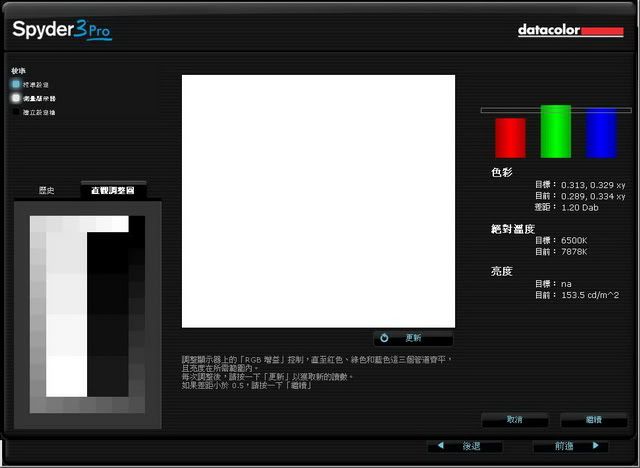Click the red RGB gain bar
Image resolution: width=640 pixels, height=468 pixels.
click(510, 138)
